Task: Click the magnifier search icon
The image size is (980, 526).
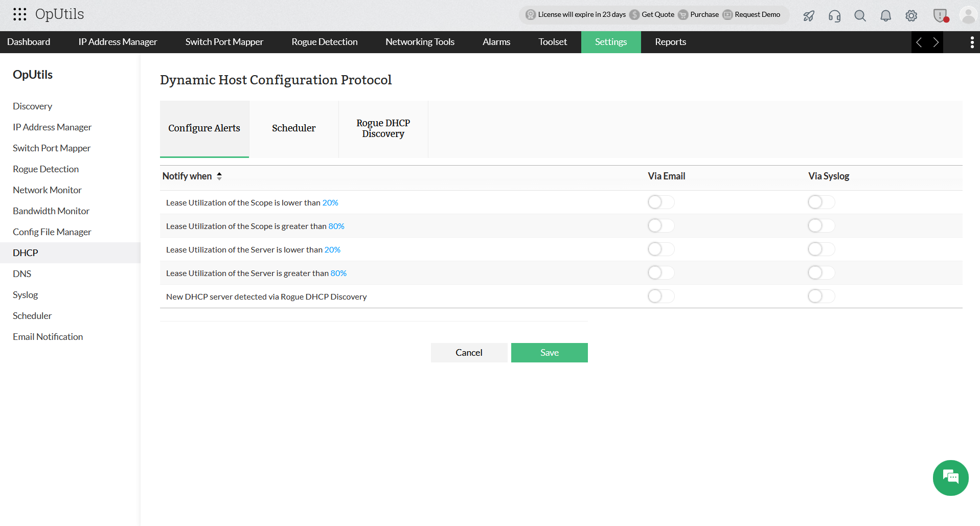Action: click(860, 16)
